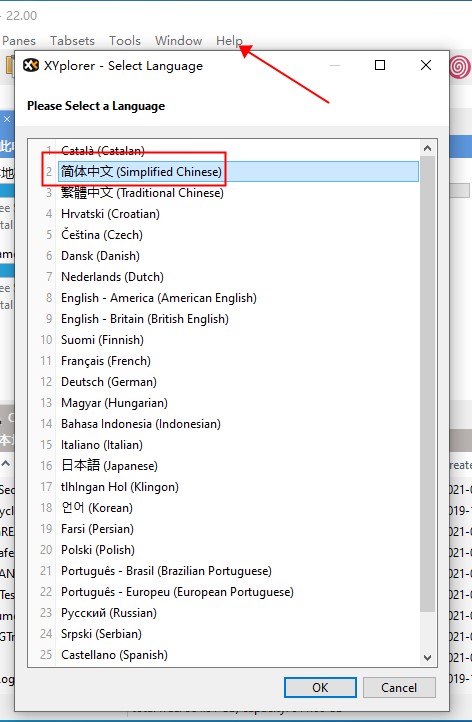The height and width of the screenshot is (722, 472).
Task: Open the Help menu
Action: point(229,41)
